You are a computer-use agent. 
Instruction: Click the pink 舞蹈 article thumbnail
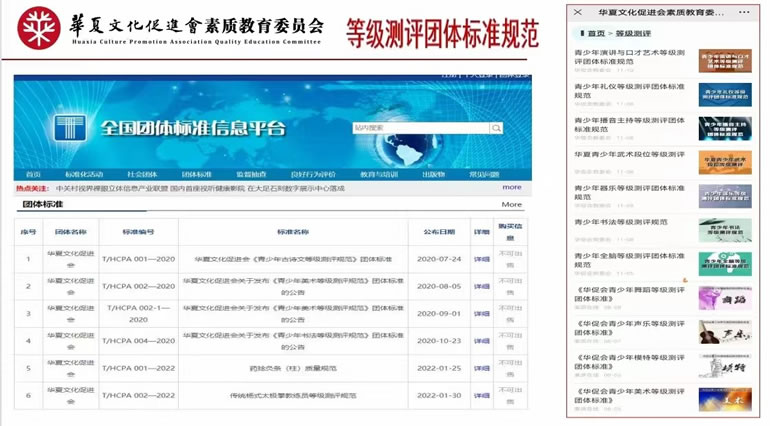click(x=725, y=298)
